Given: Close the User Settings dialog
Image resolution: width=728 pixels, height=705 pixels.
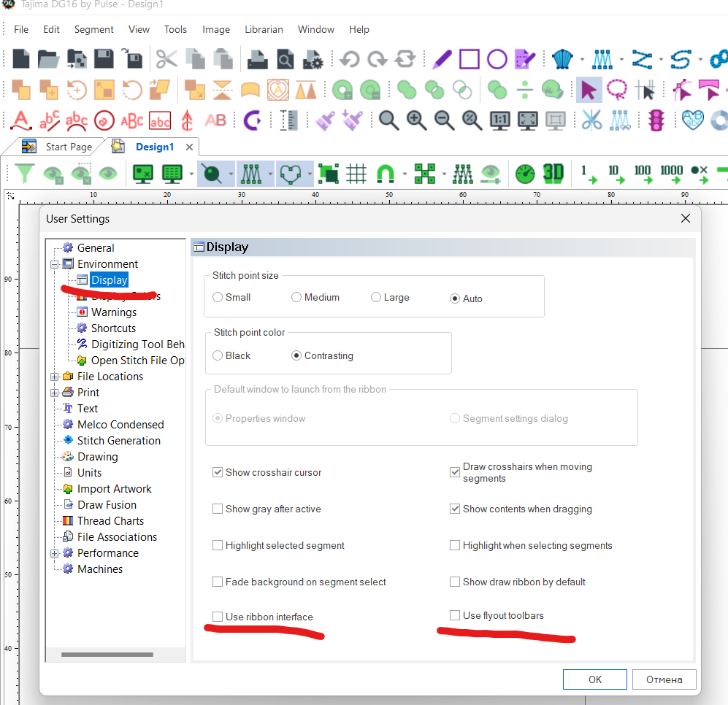Looking at the screenshot, I should click(686, 218).
